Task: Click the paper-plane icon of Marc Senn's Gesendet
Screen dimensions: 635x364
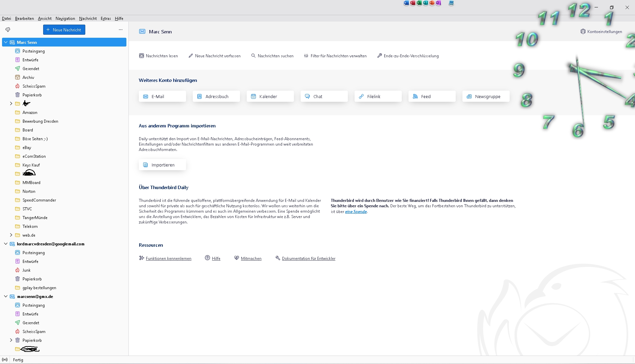Action: (x=18, y=68)
